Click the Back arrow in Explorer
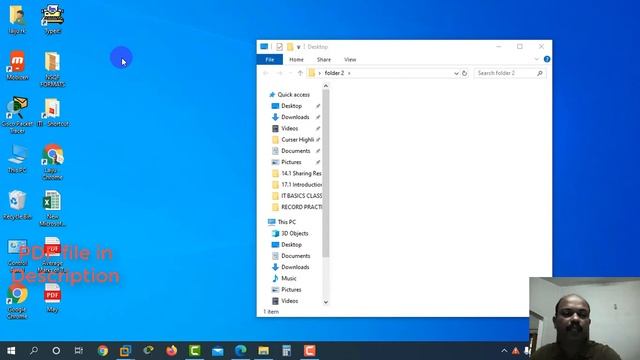This screenshot has height=360, width=640. (x=266, y=73)
